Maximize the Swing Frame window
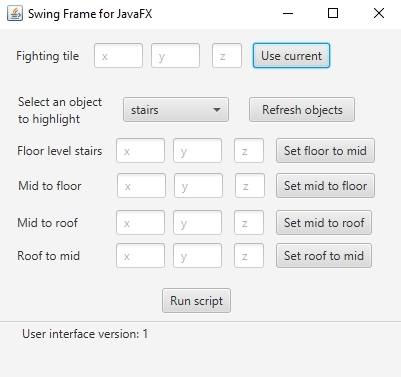 333,13
